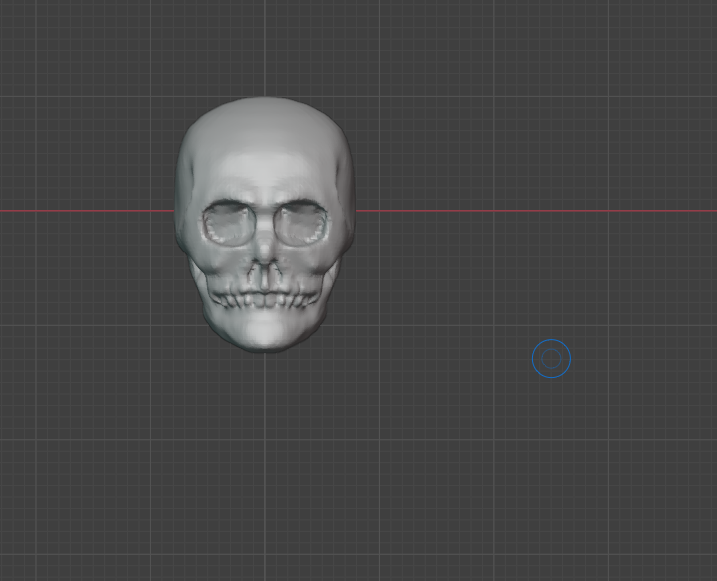Click the skull mesh in the viewport
The image size is (717, 581).
pyautogui.click(x=265, y=224)
